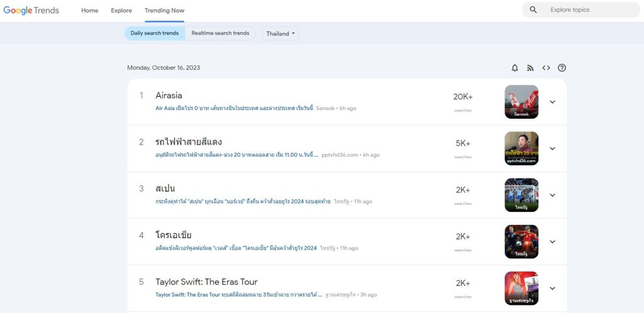The width and height of the screenshot is (644, 313).
Task: Click the Monday, October 16, 2023 date
Action: pos(164,68)
